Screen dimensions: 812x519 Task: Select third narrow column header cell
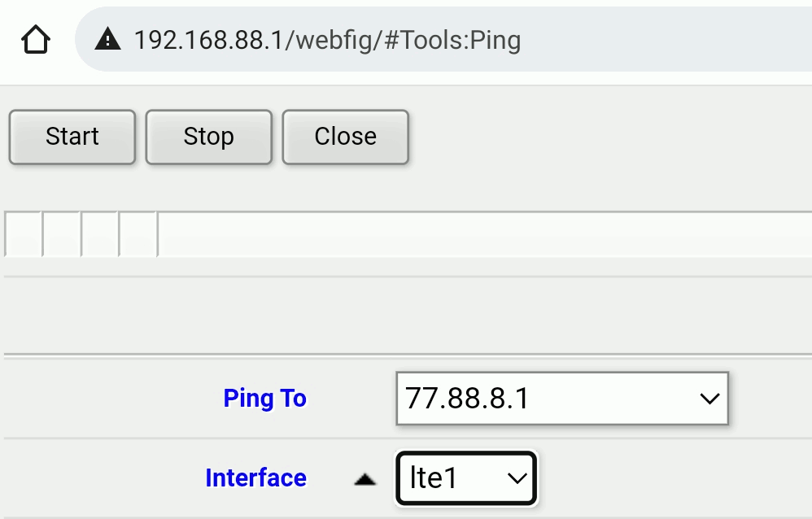100,235
